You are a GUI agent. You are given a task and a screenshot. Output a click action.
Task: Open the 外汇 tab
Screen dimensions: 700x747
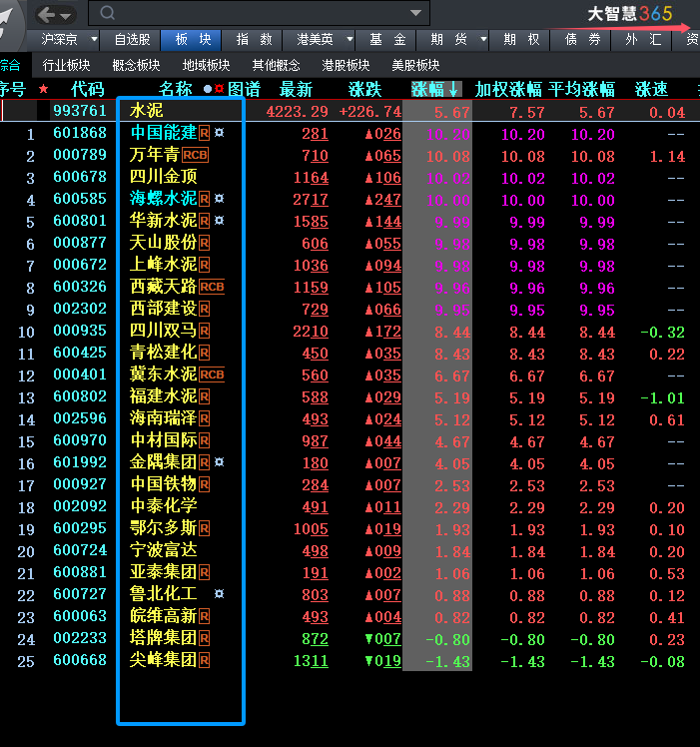(x=643, y=39)
